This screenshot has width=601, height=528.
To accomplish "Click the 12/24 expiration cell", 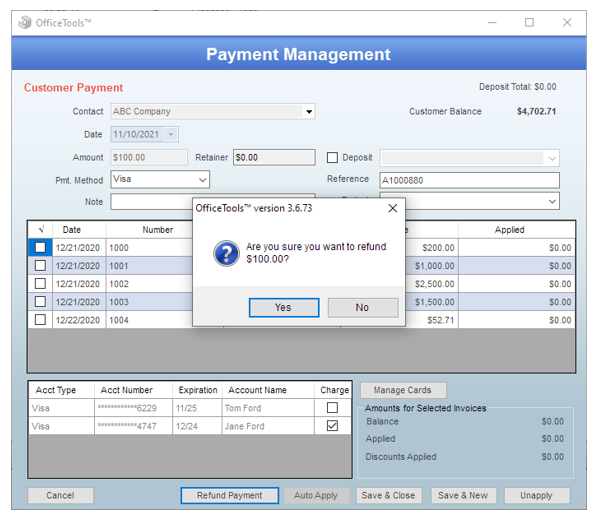I will click(197, 426).
